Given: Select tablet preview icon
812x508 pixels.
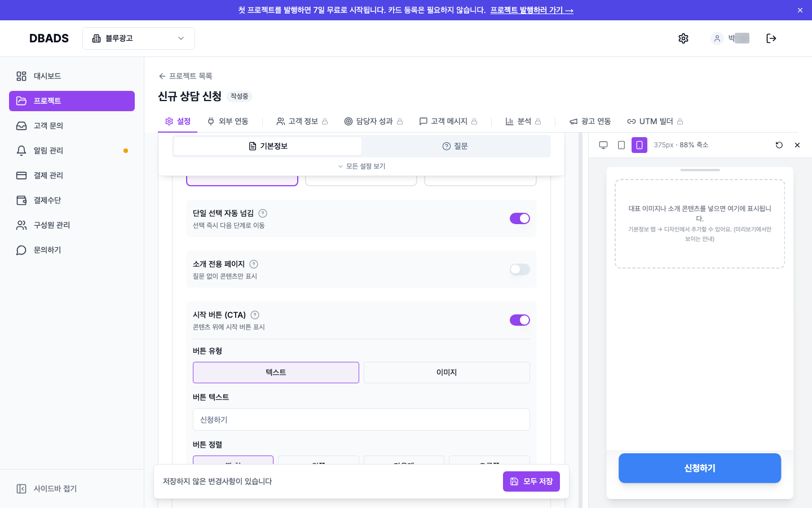Looking at the screenshot, I should [x=621, y=145].
